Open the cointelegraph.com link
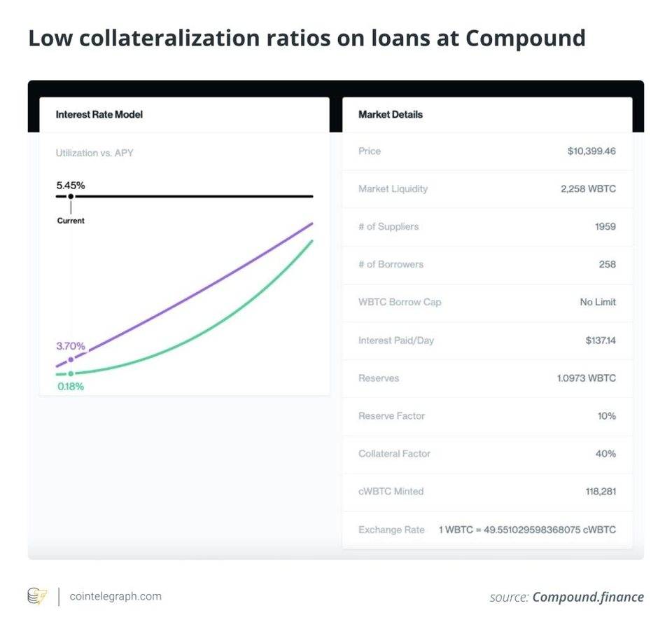The image size is (672, 634). click(115, 596)
